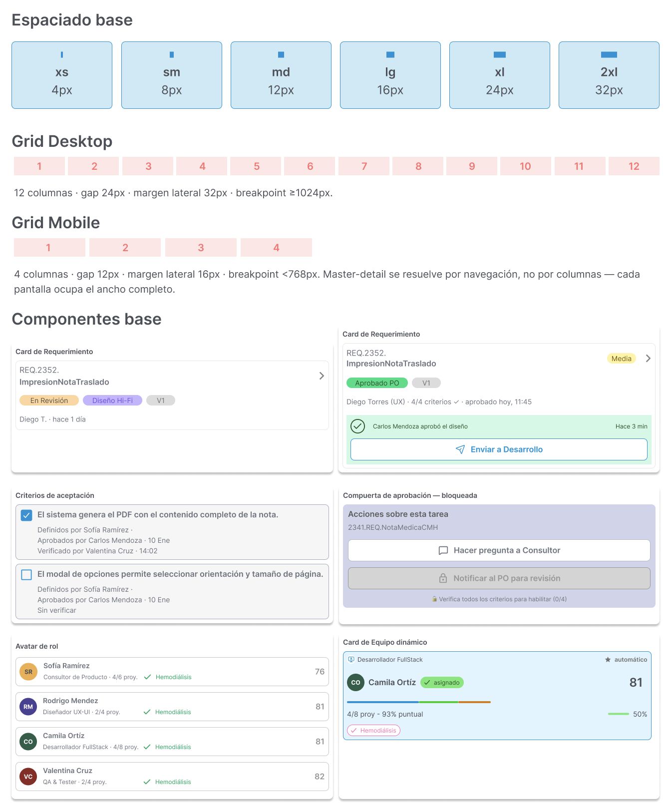This screenshot has height=812, width=672.
Task: Click the text 4/8 proy - 93% puntual
Action: pos(385,714)
